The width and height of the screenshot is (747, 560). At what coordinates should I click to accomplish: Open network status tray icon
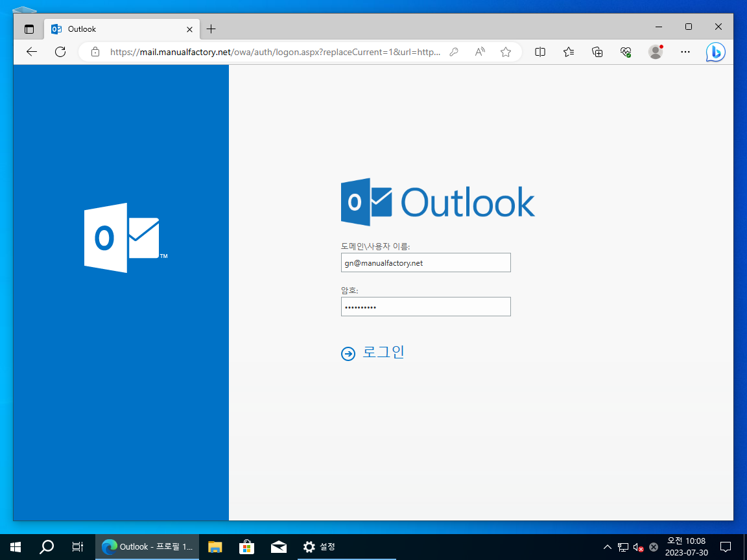623,547
